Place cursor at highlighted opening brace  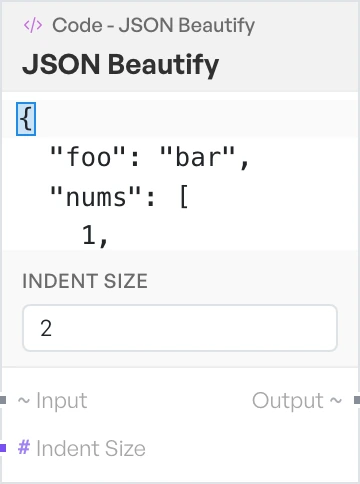pos(26,119)
